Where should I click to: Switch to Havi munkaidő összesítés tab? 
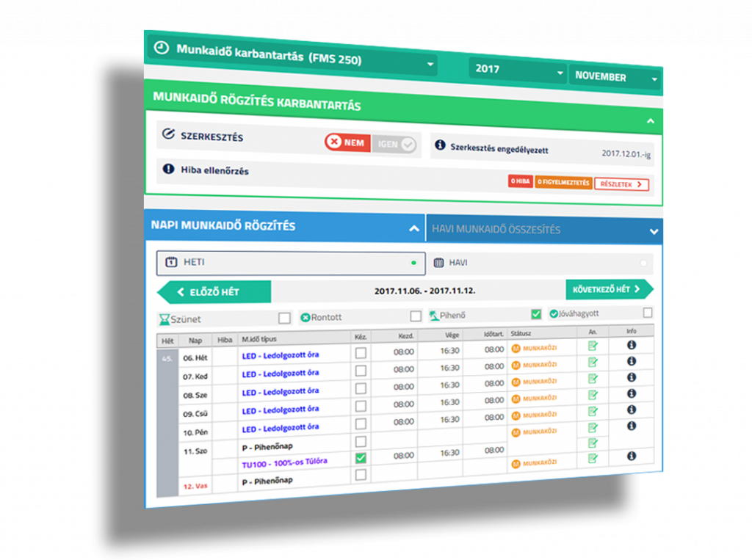[x=543, y=230]
